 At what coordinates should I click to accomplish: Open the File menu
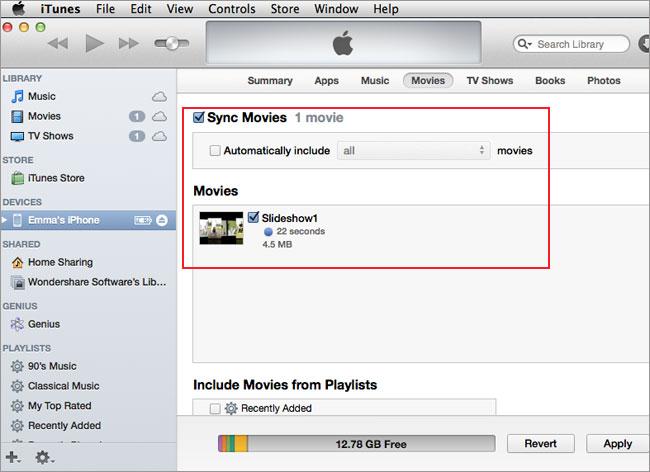point(105,9)
